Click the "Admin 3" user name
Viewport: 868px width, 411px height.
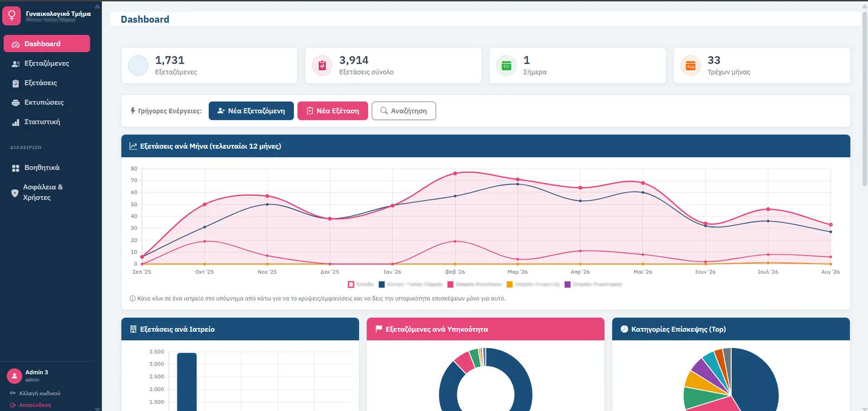tap(37, 372)
